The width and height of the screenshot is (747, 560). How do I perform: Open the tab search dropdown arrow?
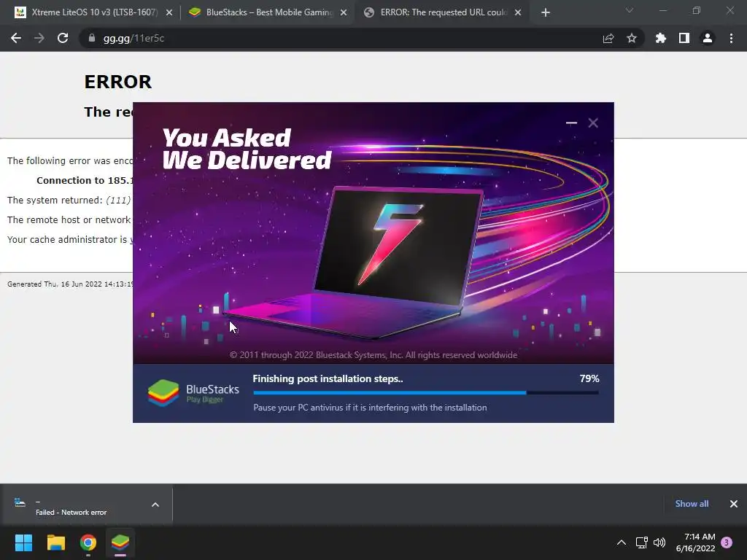point(630,10)
